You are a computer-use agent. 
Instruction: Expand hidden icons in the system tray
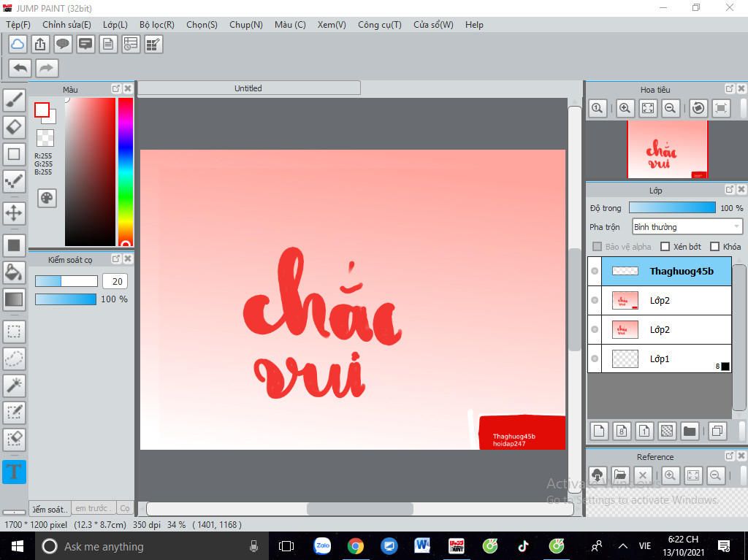point(622,545)
